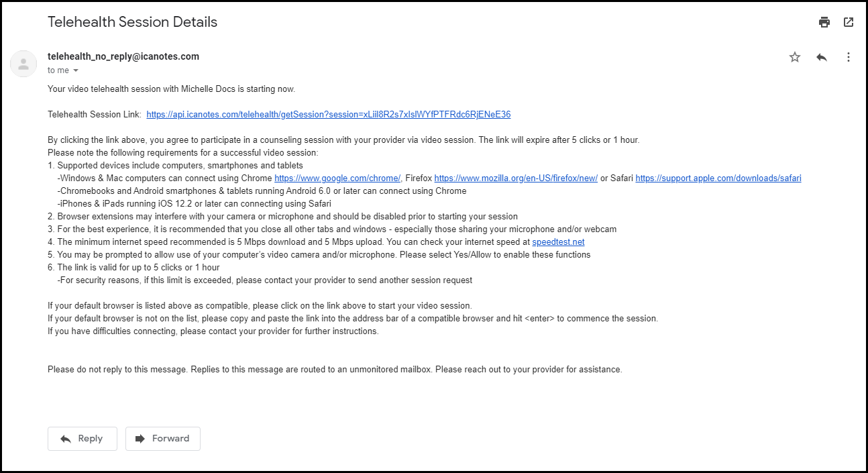Star the Telehealth Session Details email
Image resolution: width=868 pixels, height=473 pixels.
pos(795,57)
